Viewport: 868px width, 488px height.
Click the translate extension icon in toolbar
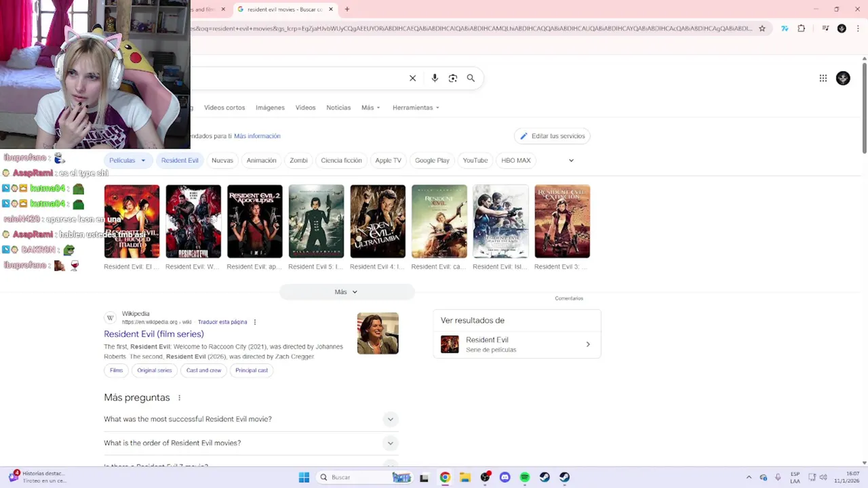(785, 28)
